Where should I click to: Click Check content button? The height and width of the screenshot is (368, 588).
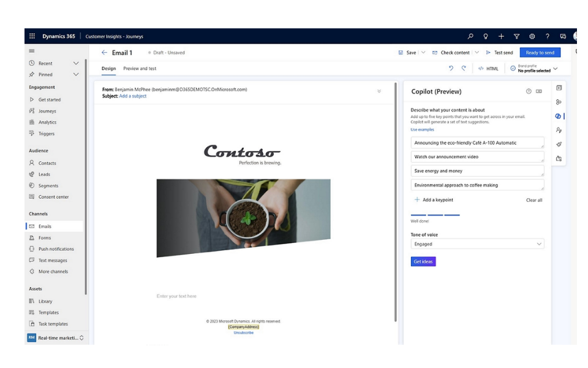click(x=451, y=53)
